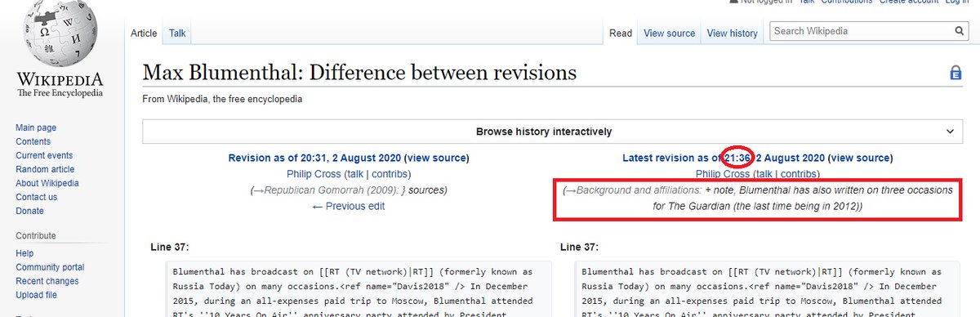Open Help sidebar link

pyautogui.click(x=24, y=253)
